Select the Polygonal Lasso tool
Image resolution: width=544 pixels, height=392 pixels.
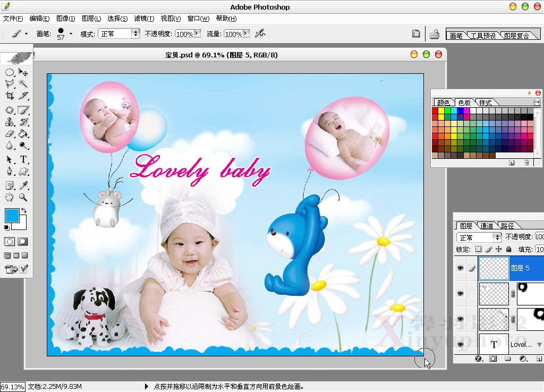click(x=10, y=83)
